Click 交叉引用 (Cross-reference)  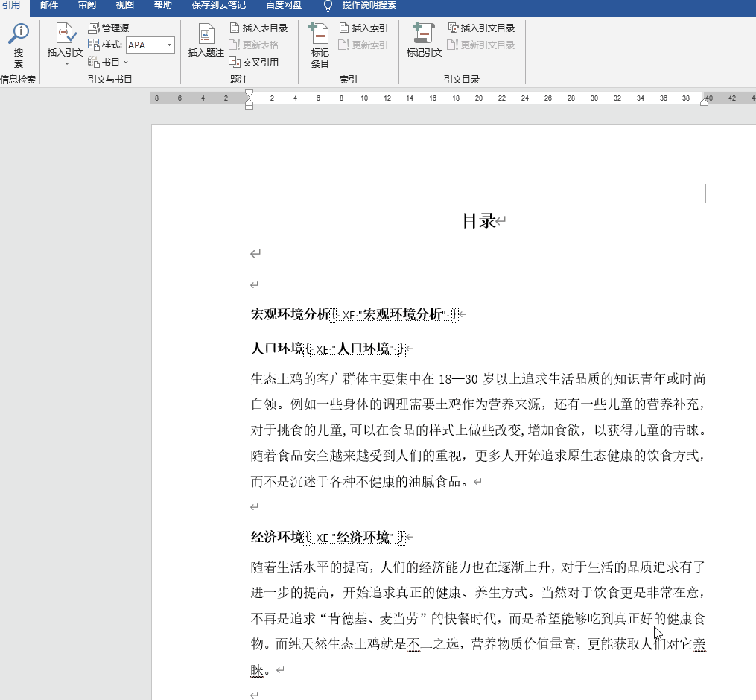click(254, 62)
